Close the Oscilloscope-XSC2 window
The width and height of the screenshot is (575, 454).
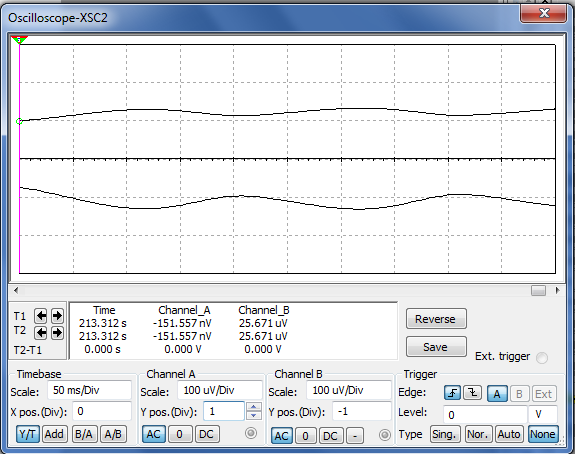(x=543, y=14)
